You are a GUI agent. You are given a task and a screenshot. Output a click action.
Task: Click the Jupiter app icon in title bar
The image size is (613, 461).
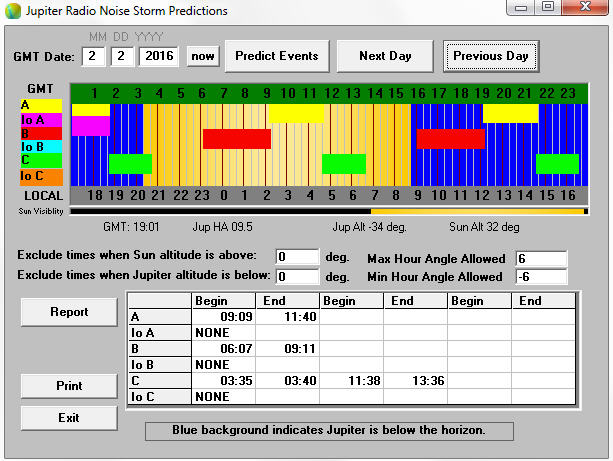pos(13,11)
